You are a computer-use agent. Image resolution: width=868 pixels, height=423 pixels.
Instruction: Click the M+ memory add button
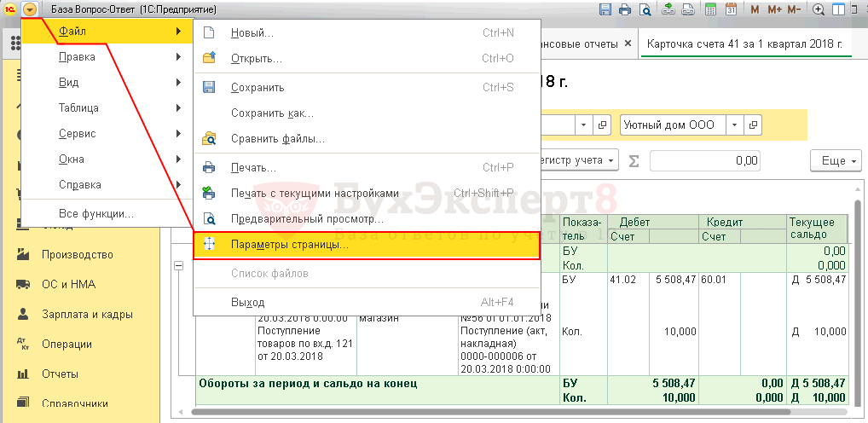pyautogui.click(x=774, y=9)
